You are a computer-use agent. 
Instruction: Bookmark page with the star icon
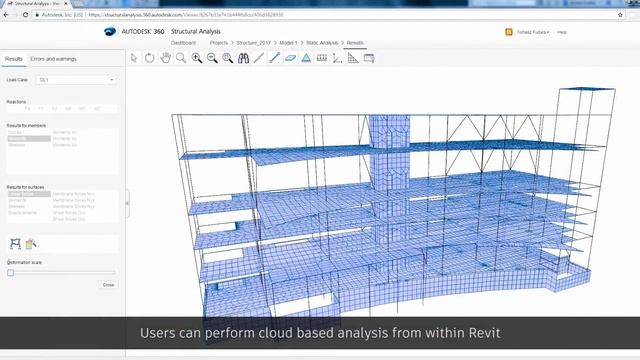click(620, 15)
